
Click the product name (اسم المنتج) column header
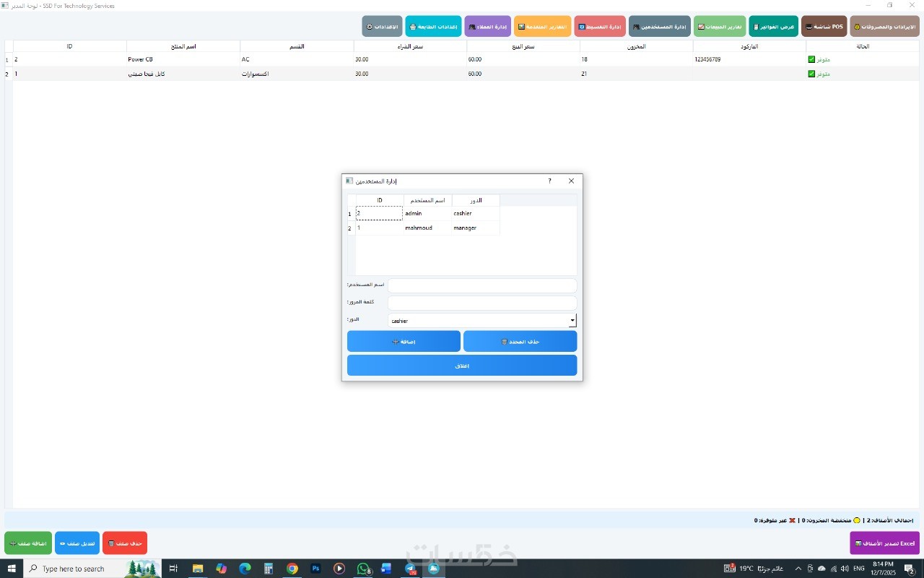(183, 46)
